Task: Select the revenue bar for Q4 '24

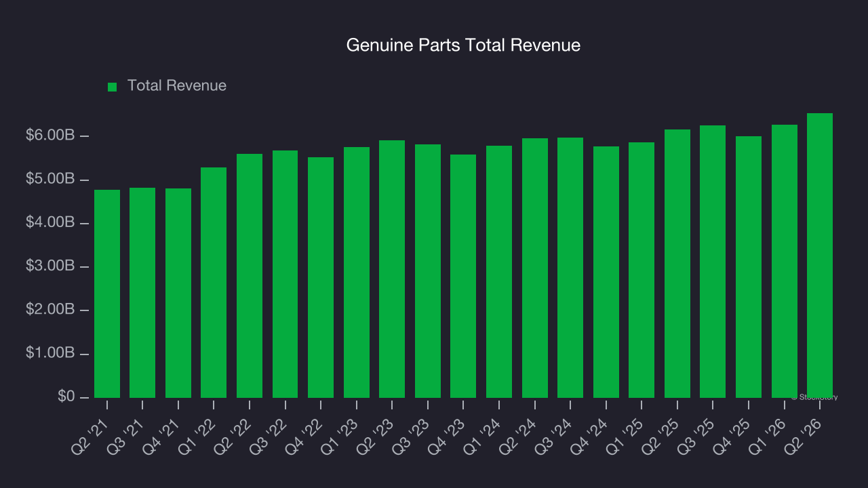Action: (x=606, y=272)
